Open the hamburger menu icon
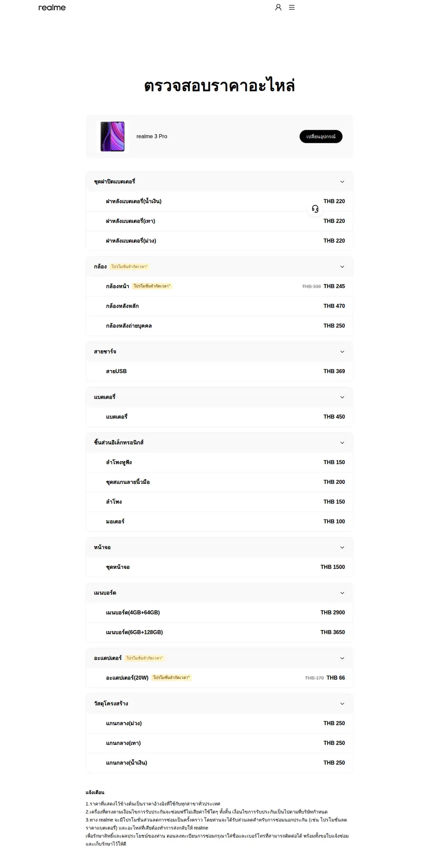This screenshot has width=439, height=868. [x=291, y=7]
